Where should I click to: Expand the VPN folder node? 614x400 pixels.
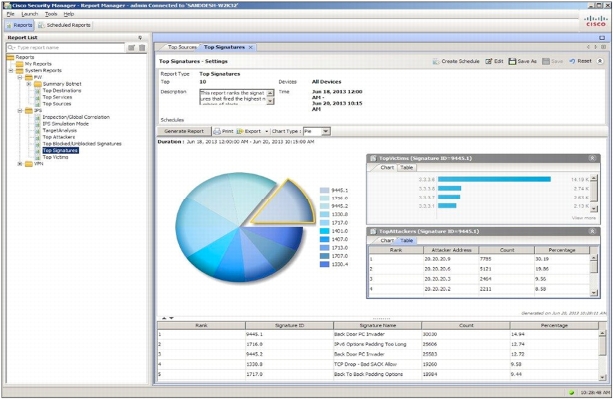click(20, 164)
